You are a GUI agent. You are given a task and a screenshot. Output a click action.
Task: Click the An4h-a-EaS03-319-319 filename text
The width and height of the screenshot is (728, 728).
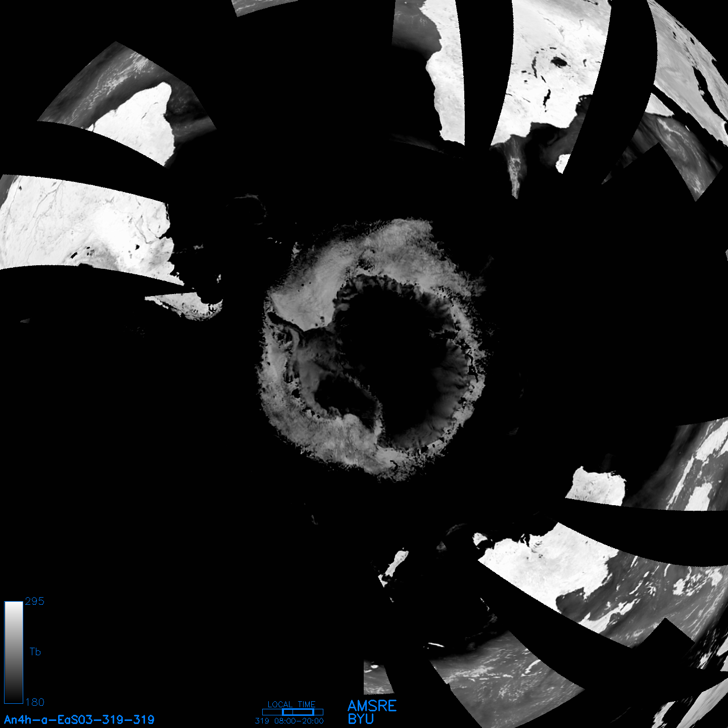79,719
